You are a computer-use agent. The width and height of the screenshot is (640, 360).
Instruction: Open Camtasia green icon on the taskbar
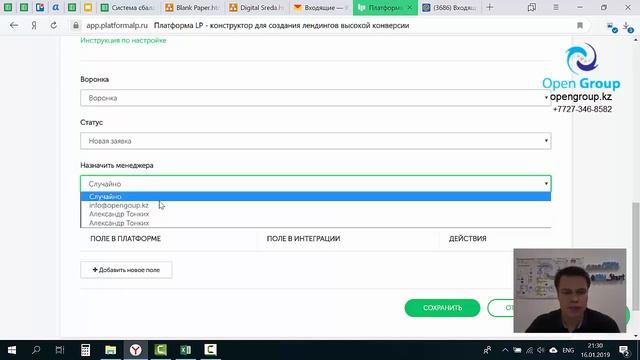point(160,350)
